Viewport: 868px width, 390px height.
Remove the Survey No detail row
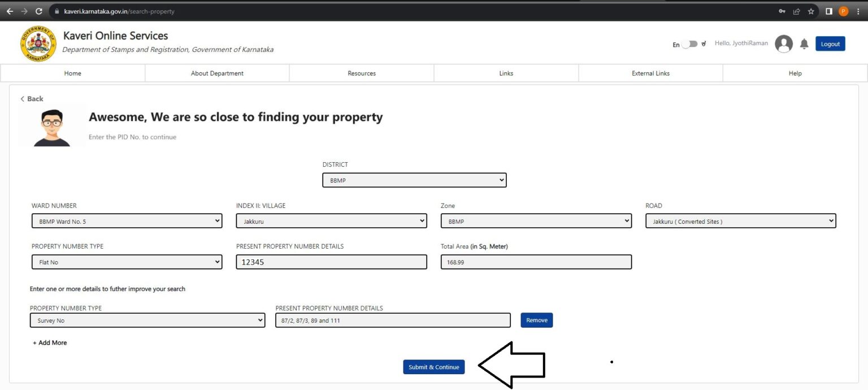(537, 320)
